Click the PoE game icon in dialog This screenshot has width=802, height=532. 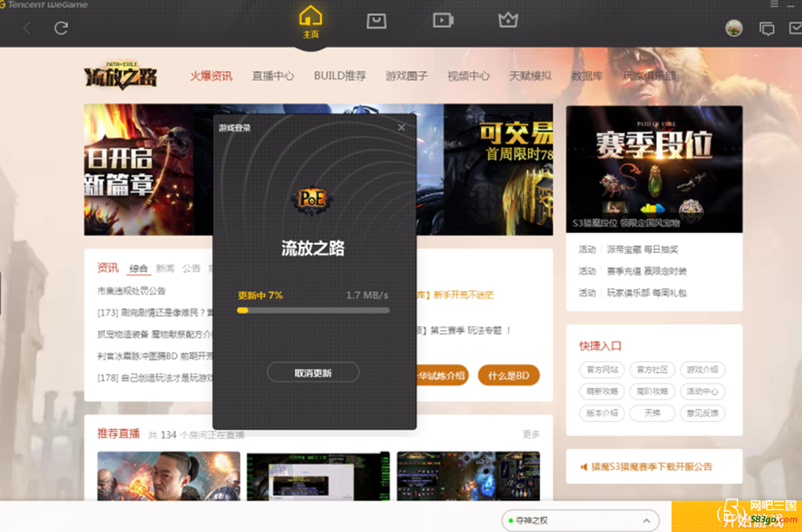[x=312, y=199]
